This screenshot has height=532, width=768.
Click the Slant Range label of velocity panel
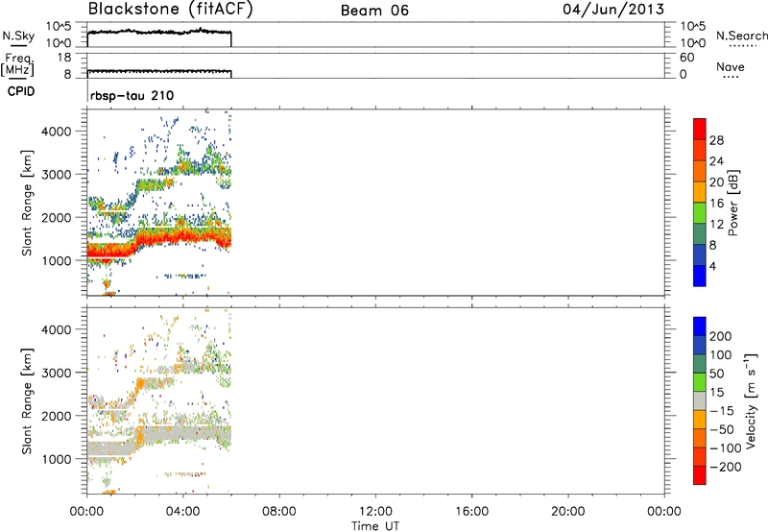click(x=27, y=401)
